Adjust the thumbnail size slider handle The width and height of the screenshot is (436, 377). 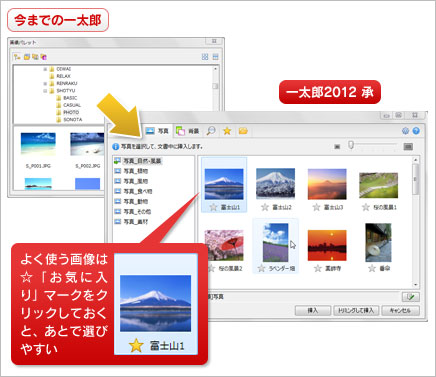[351, 145]
